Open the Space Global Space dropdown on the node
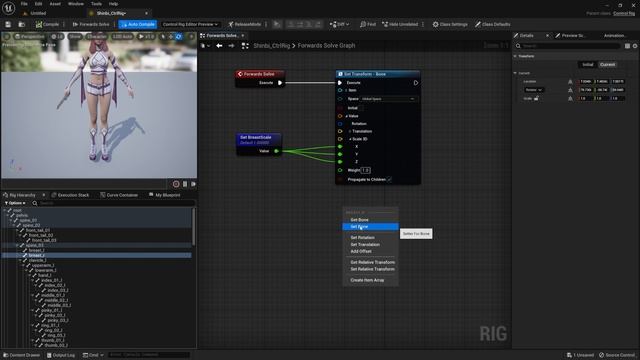This screenshot has width=640, height=360. point(389,99)
